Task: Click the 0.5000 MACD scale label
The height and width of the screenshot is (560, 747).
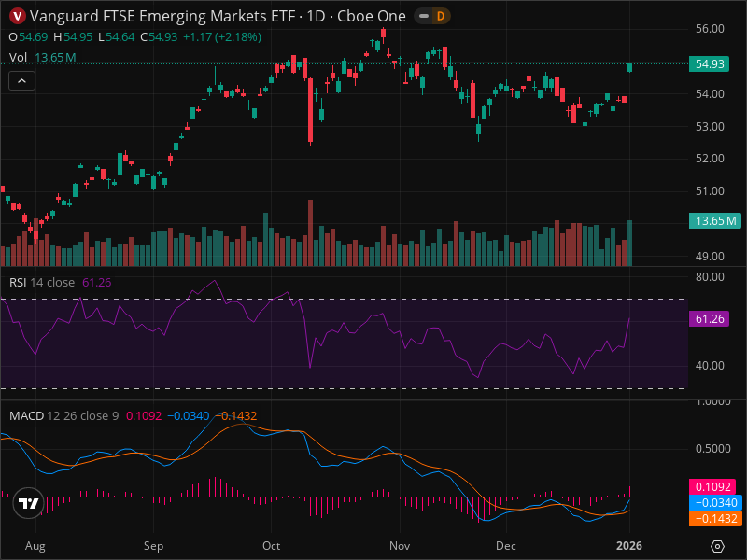Action: click(x=712, y=449)
